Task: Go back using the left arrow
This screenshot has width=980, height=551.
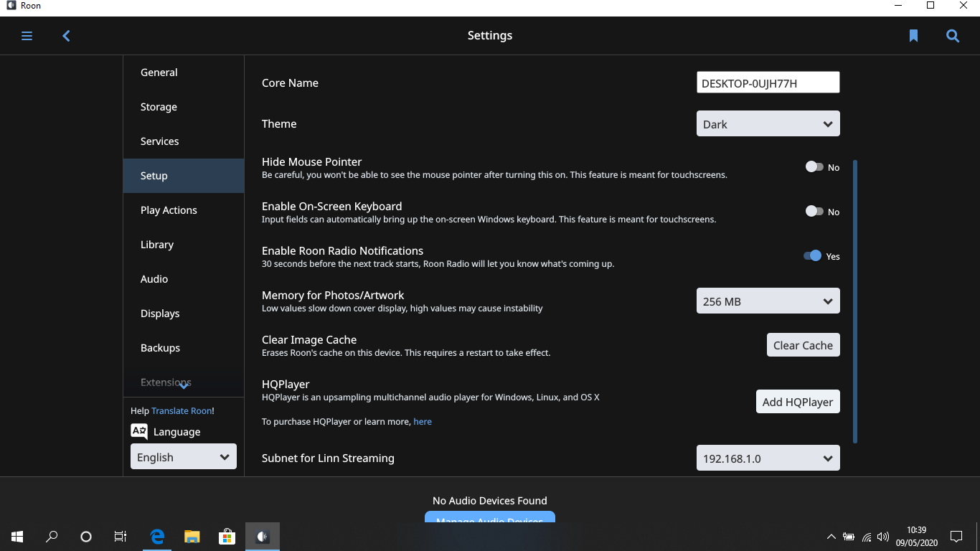Action: [66, 36]
